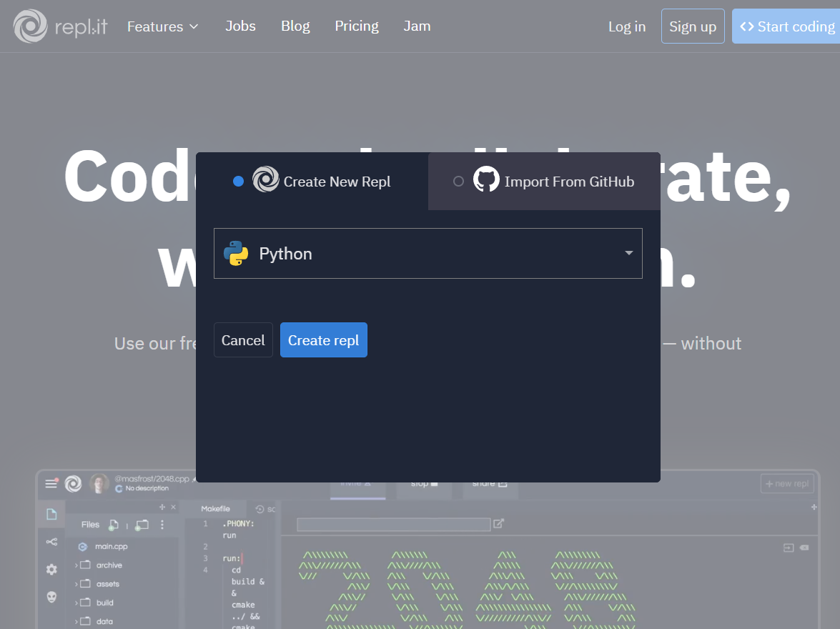The width and height of the screenshot is (840, 629).
Task: Click the add file icon in the Files panel
Action: pyautogui.click(x=113, y=525)
